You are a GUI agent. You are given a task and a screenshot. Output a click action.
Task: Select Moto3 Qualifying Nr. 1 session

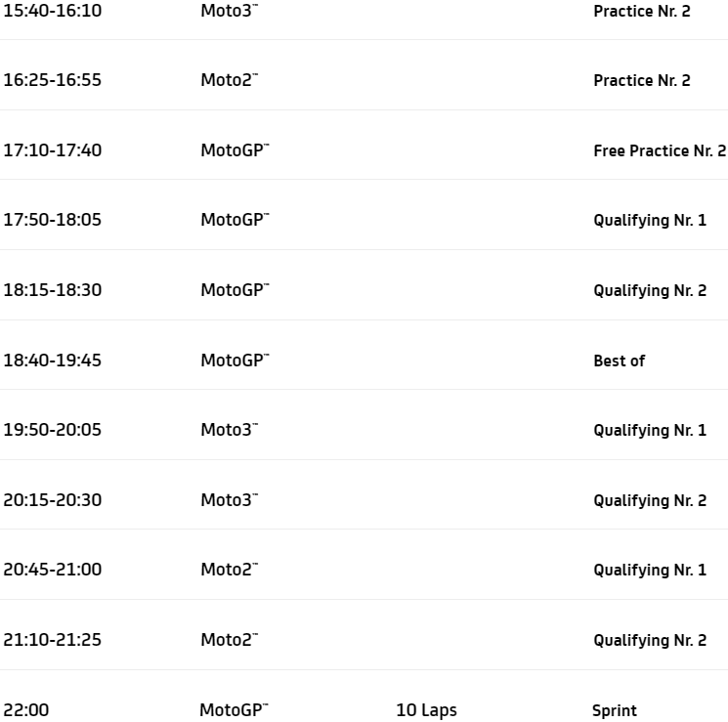(x=650, y=431)
